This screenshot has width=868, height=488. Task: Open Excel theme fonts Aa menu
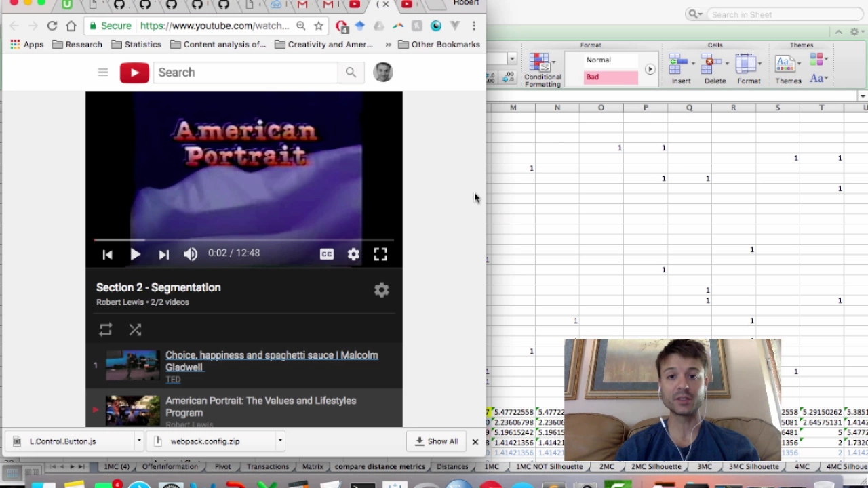click(818, 78)
